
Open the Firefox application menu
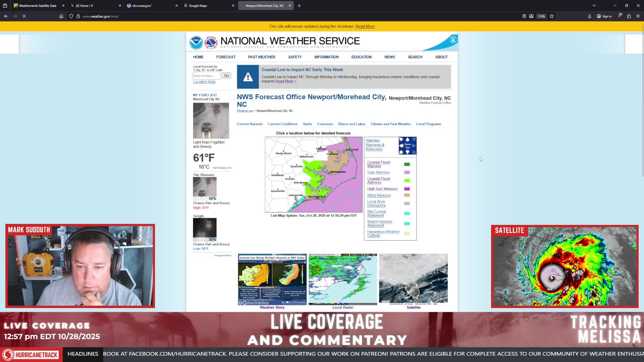638,16
